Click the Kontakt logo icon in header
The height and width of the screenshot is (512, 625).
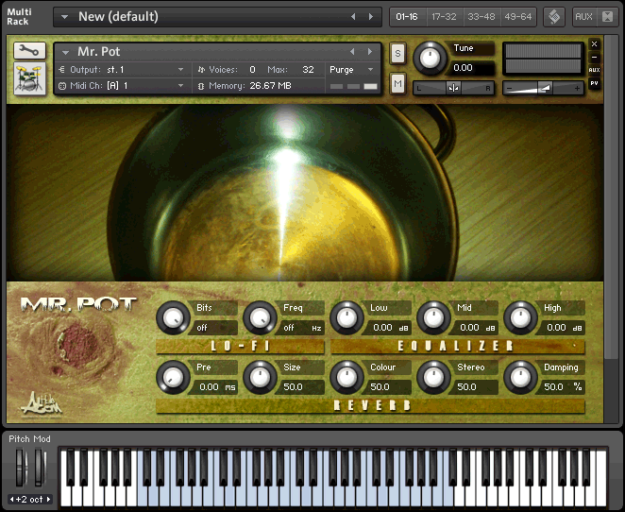(x=554, y=17)
